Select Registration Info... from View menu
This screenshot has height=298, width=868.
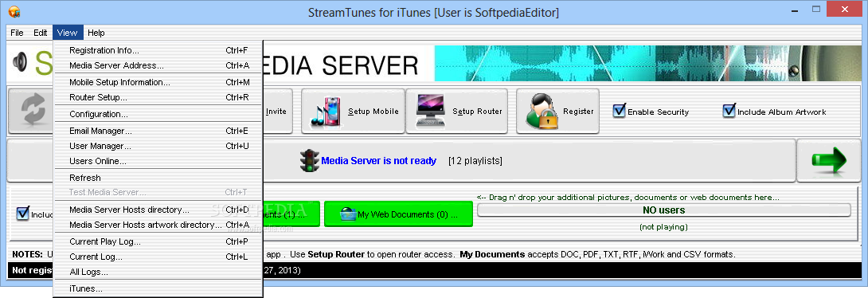[158, 50]
